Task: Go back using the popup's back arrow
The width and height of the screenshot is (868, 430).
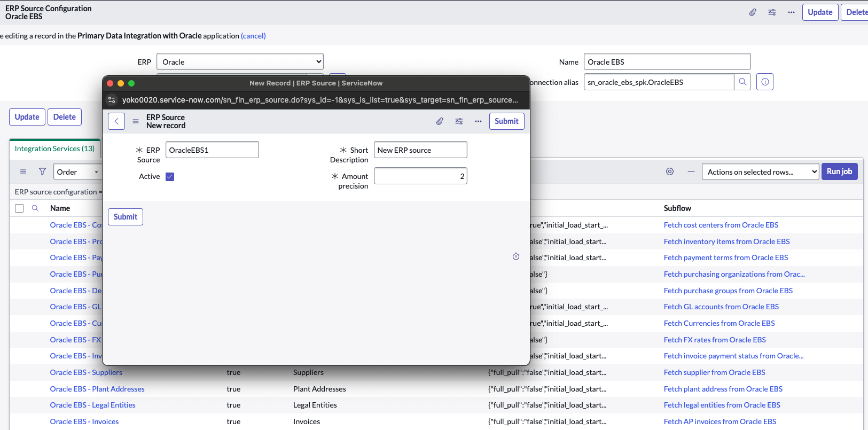Action: point(116,121)
